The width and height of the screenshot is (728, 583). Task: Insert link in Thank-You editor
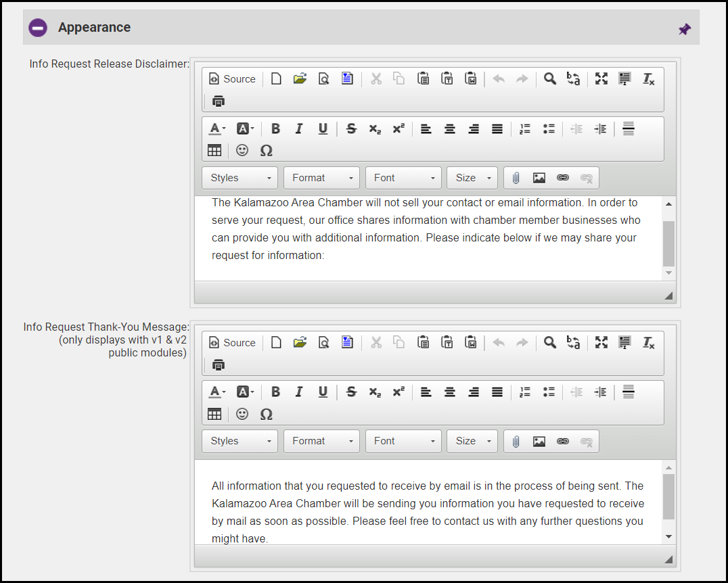(x=563, y=441)
